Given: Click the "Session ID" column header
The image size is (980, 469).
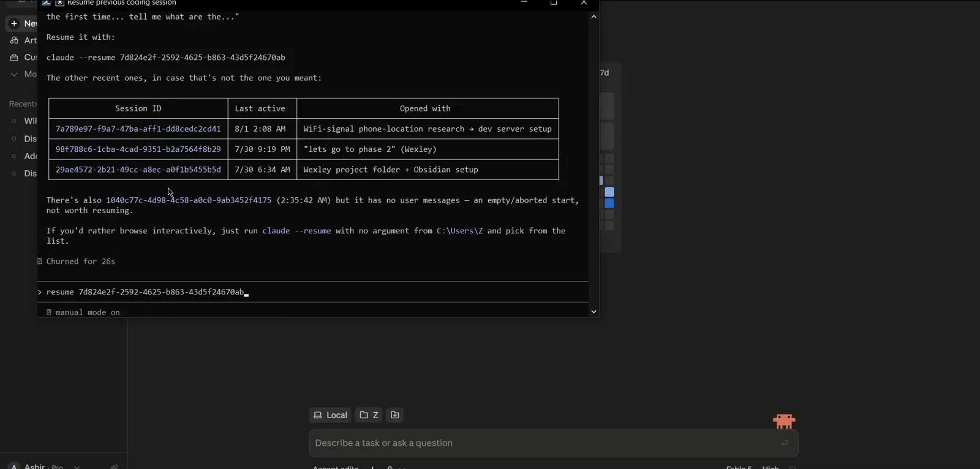Looking at the screenshot, I should [138, 108].
